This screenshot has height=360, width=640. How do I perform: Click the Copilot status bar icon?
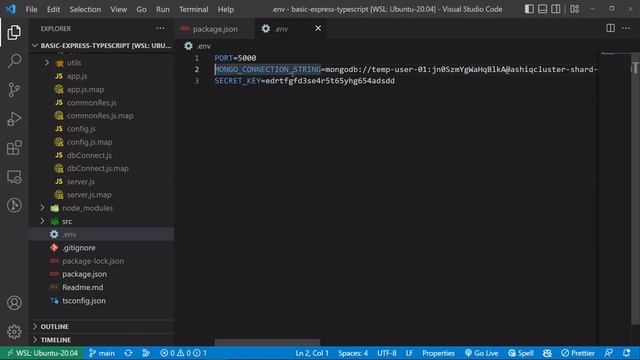[547, 353]
